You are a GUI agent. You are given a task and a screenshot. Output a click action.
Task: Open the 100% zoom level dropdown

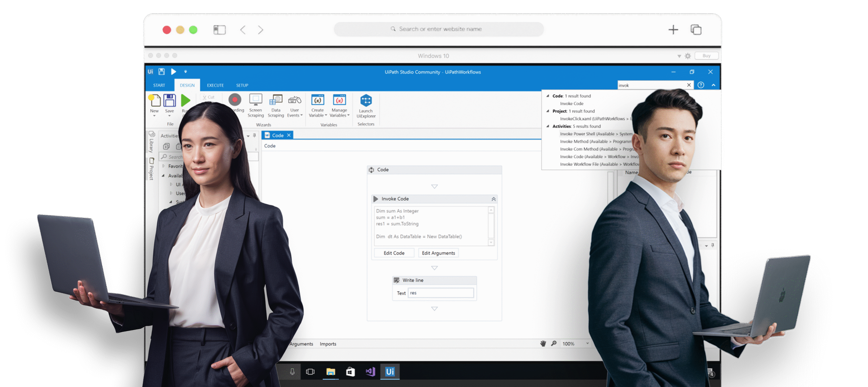pos(588,344)
